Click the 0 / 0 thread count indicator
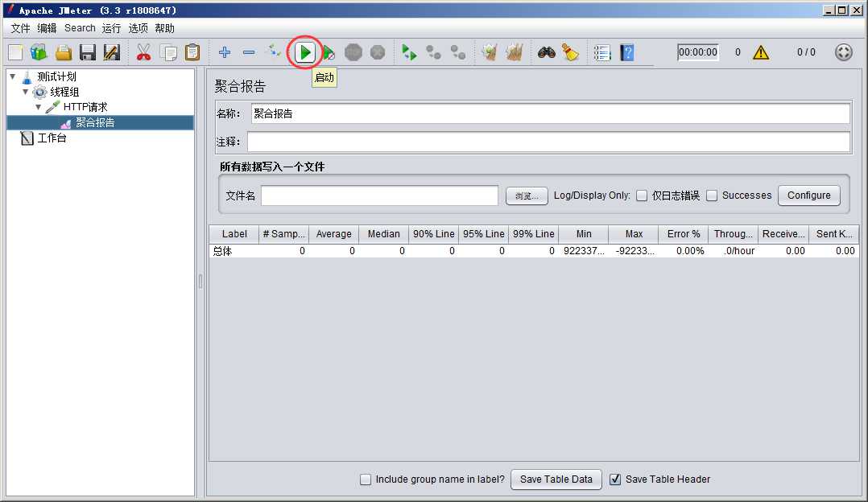Screen dimensions: 868x502 (806, 52)
